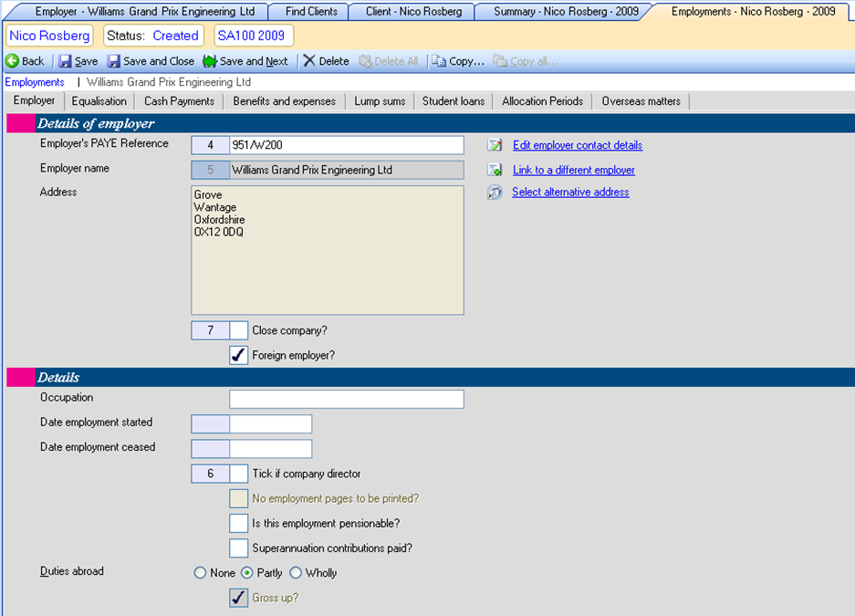Select the Employments - Nico Rosberg - 2009 tab

point(753,12)
